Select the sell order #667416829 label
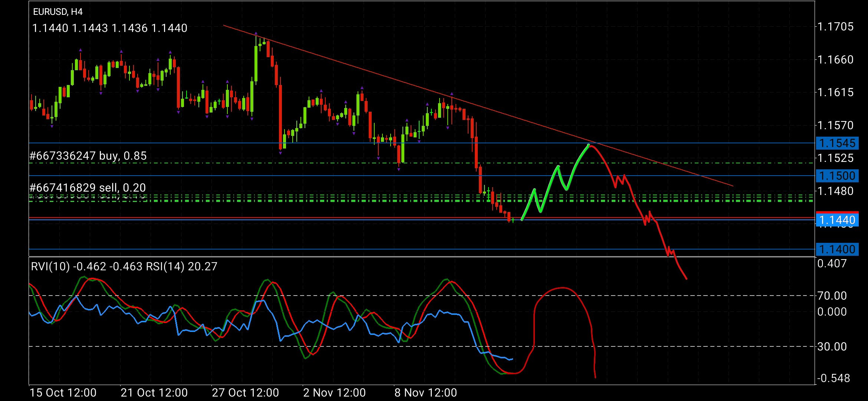The image size is (868, 401). click(x=88, y=188)
